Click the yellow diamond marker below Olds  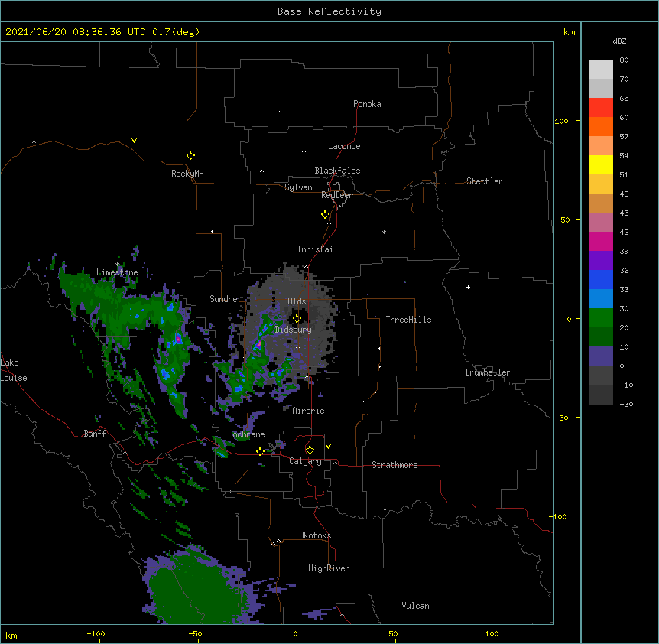tap(297, 319)
